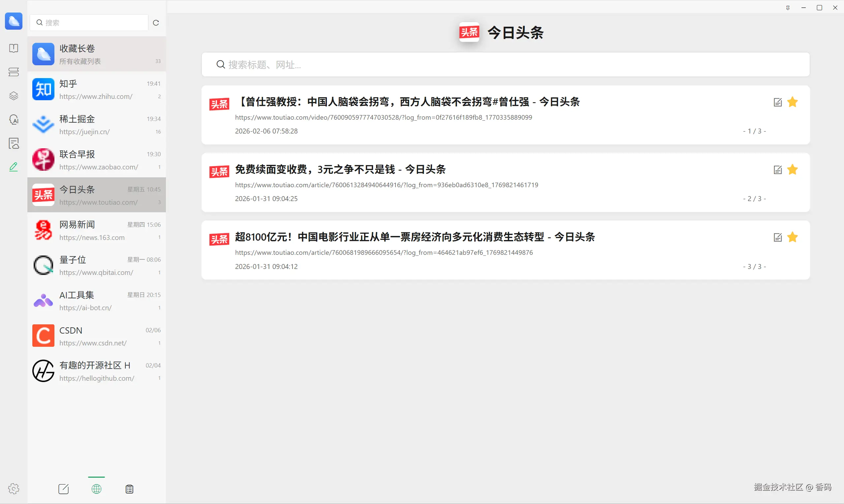
Task: Select 收藏长卷 all-favorites entry
Action: click(97, 54)
